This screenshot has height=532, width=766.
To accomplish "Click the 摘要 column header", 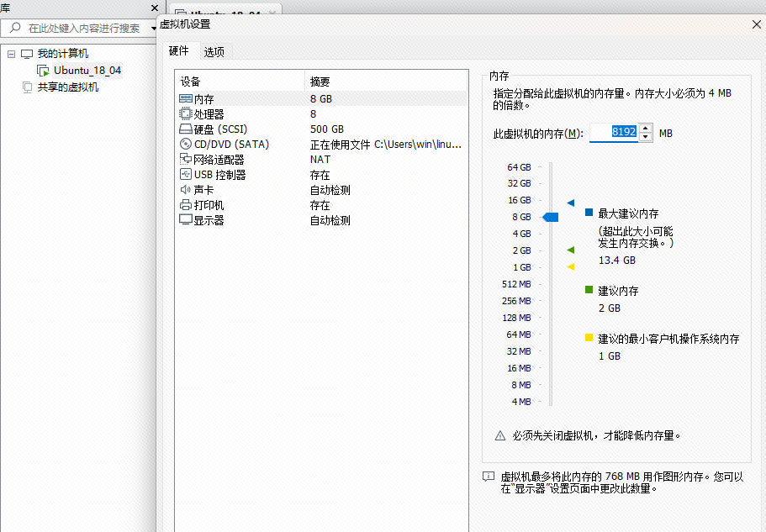I will (386, 81).
